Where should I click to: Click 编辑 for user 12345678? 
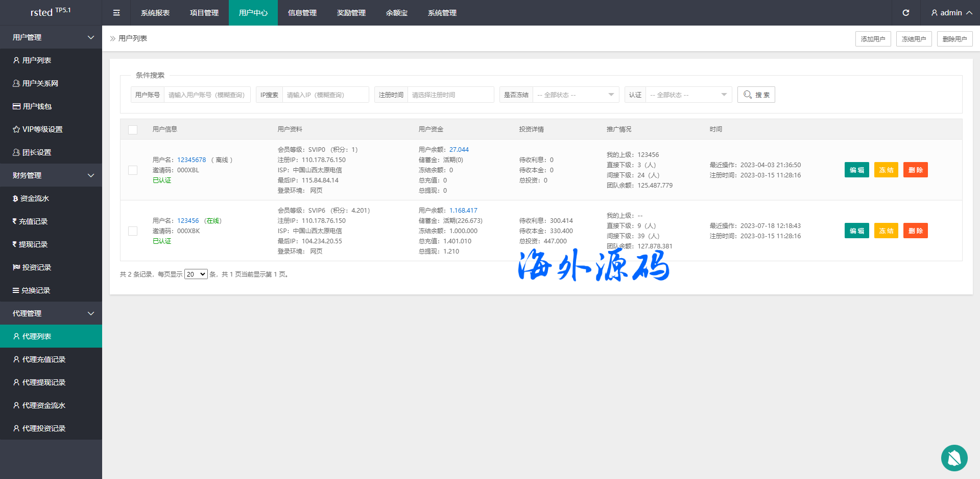(856, 170)
